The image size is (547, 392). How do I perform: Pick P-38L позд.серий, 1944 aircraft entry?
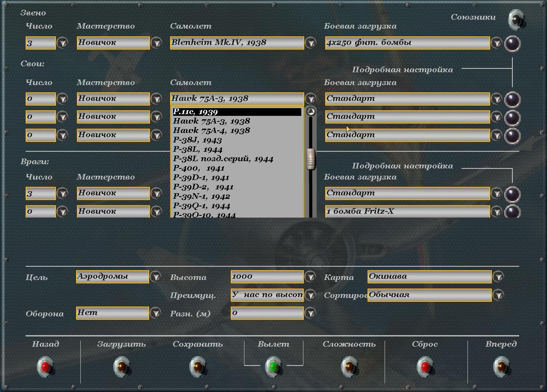pos(237,159)
